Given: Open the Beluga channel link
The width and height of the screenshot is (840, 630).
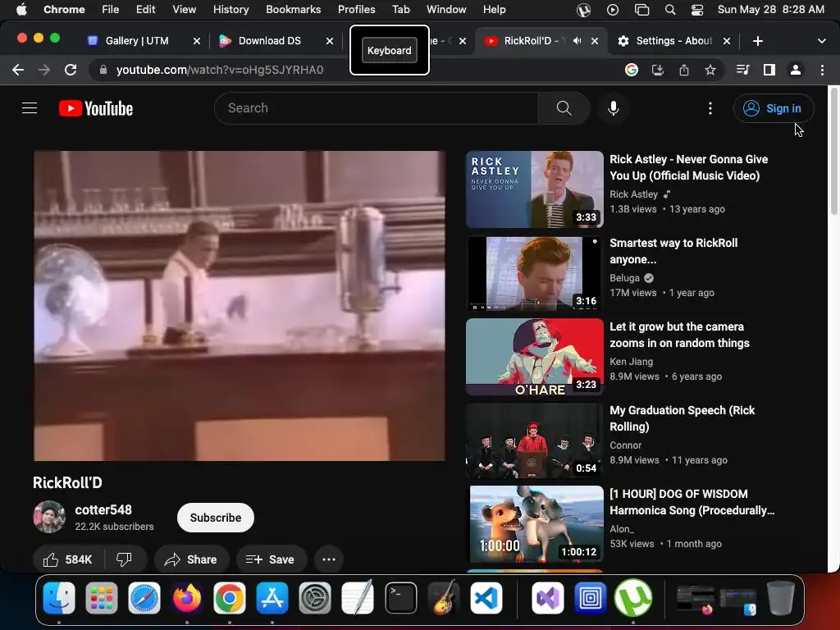Looking at the screenshot, I should 624,278.
